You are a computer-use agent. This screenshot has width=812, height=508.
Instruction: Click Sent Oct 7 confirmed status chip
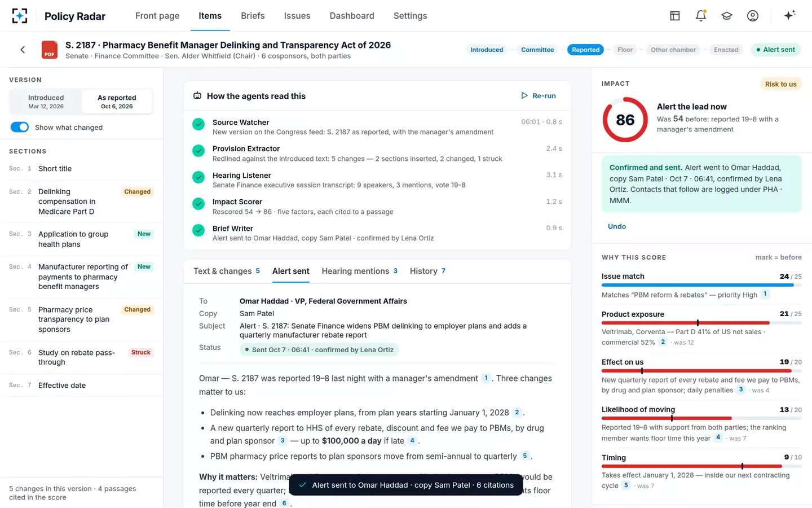(x=319, y=350)
